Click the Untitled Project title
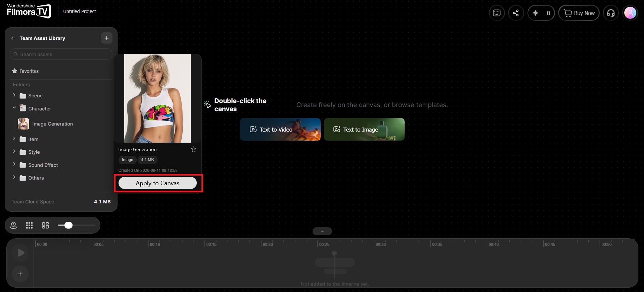The width and height of the screenshot is (644, 292). [80, 11]
